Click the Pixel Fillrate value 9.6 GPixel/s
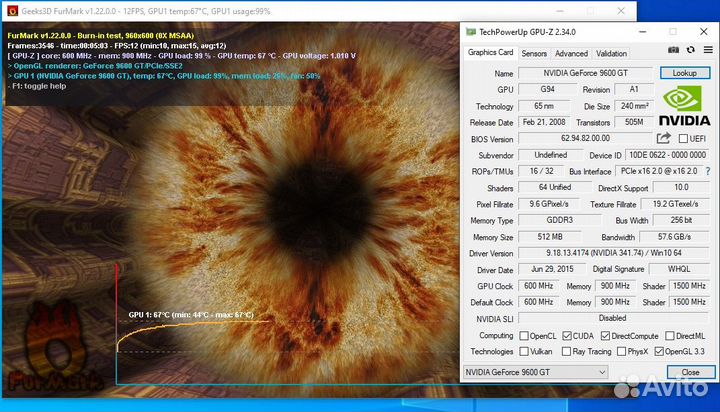720x412 pixels. pyautogui.click(x=549, y=204)
